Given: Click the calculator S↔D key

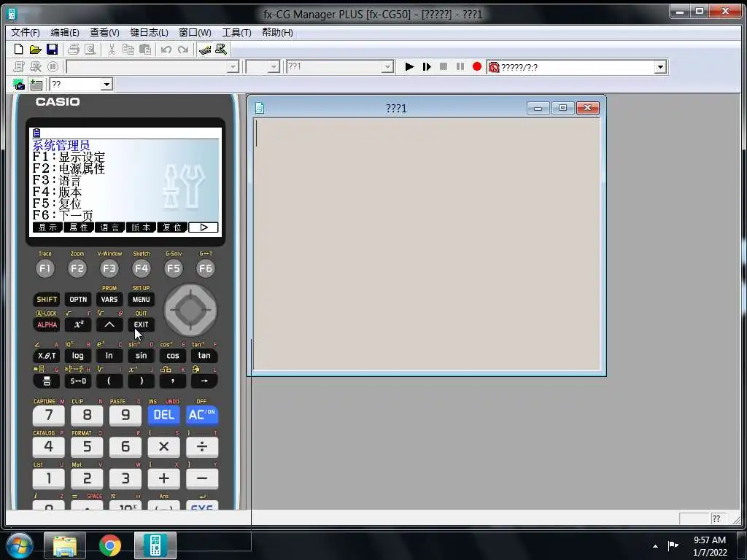Looking at the screenshot, I should [x=78, y=381].
